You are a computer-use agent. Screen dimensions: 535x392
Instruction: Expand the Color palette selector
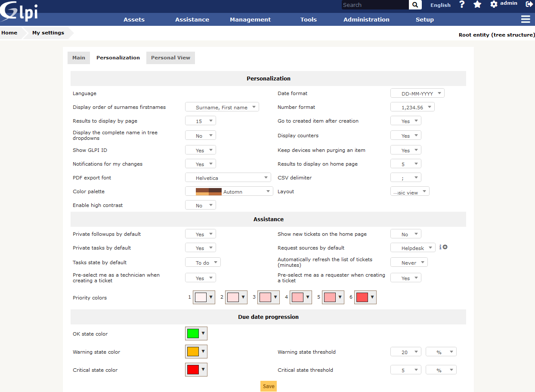click(x=229, y=191)
